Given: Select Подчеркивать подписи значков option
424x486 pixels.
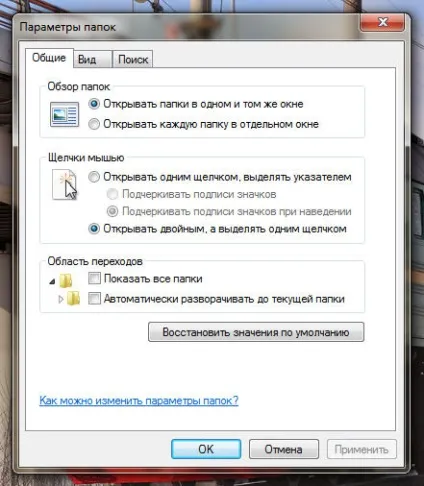Looking at the screenshot, I should (191, 194).
